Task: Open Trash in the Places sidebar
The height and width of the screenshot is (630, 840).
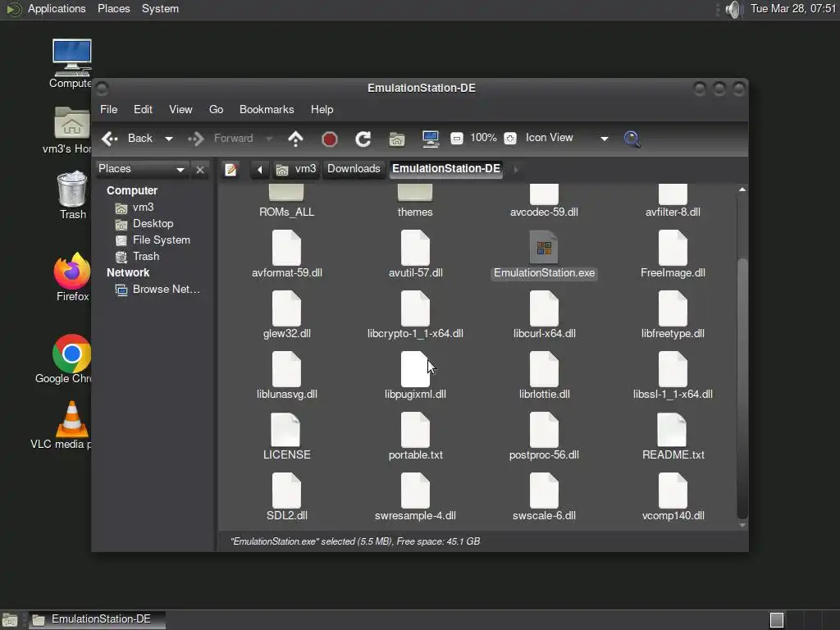Action: click(x=146, y=257)
